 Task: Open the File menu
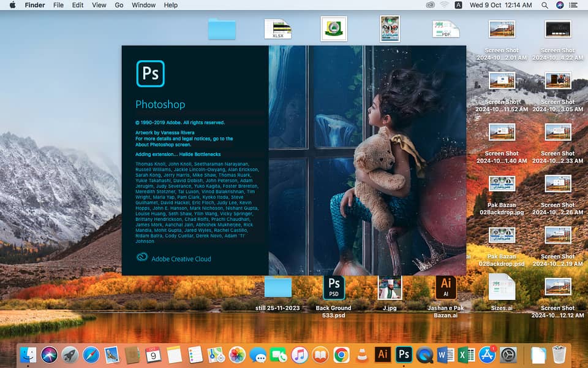(58, 5)
